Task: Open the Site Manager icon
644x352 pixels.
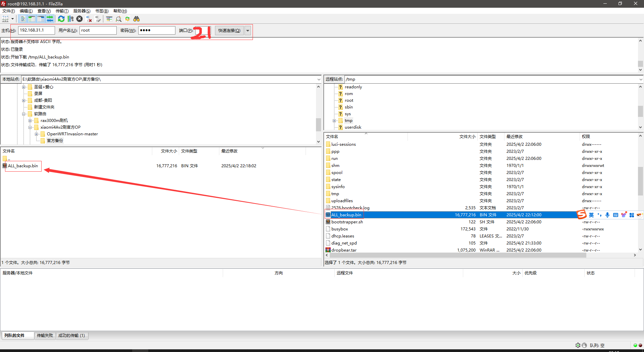Action: pyautogui.click(x=5, y=19)
